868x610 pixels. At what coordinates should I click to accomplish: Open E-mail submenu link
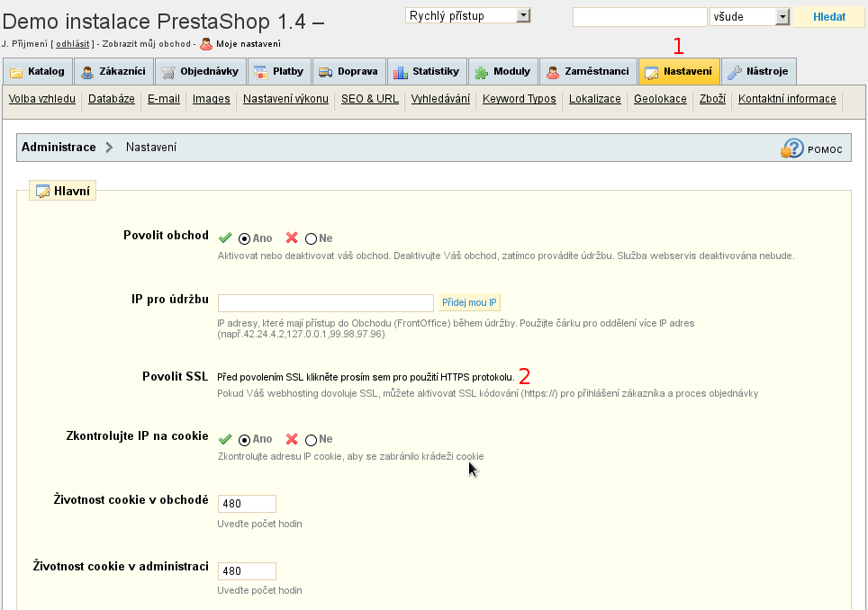pyautogui.click(x=164, y=99)
